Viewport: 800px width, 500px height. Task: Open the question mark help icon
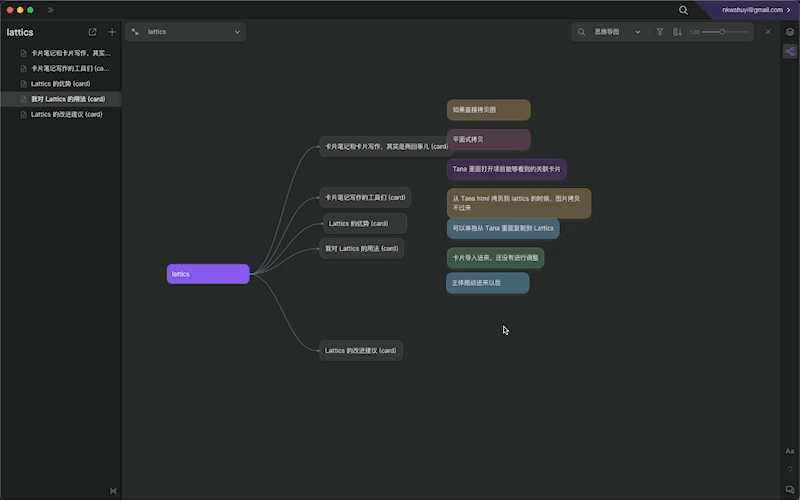[x=790, y=470]
